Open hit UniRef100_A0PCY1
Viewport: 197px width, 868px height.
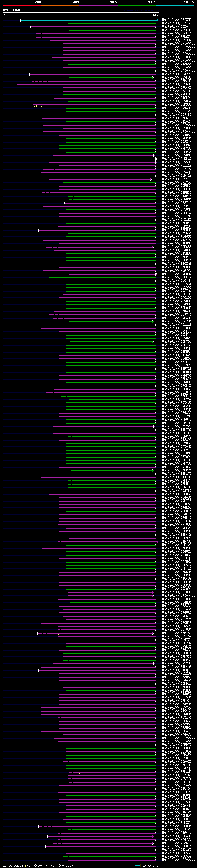click(x=177, y=470)
